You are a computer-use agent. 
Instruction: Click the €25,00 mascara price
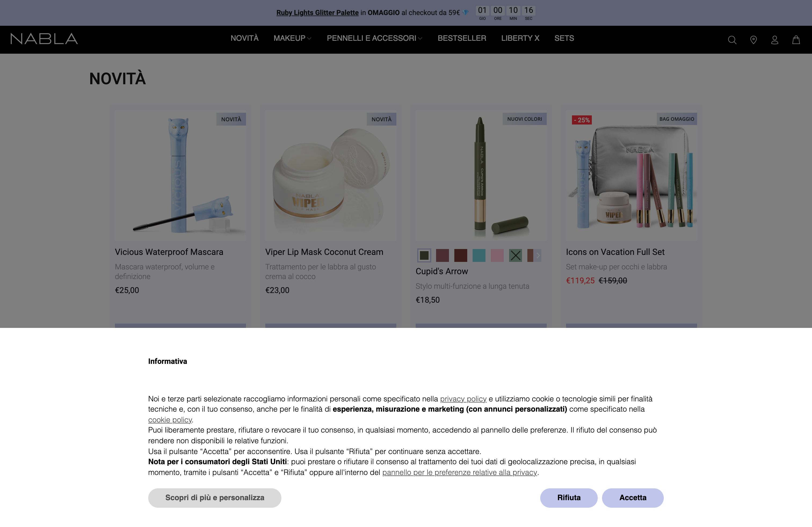pos(127,290)
